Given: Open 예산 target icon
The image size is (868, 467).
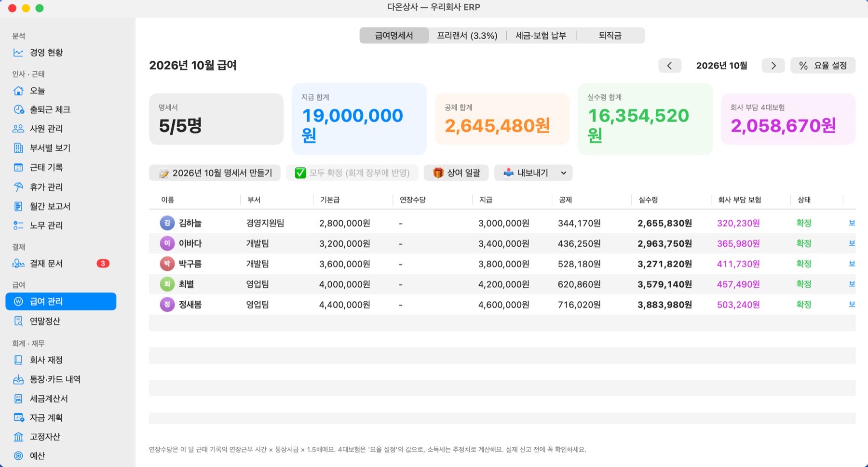Looking at the screenshot, I should point(18,456).
